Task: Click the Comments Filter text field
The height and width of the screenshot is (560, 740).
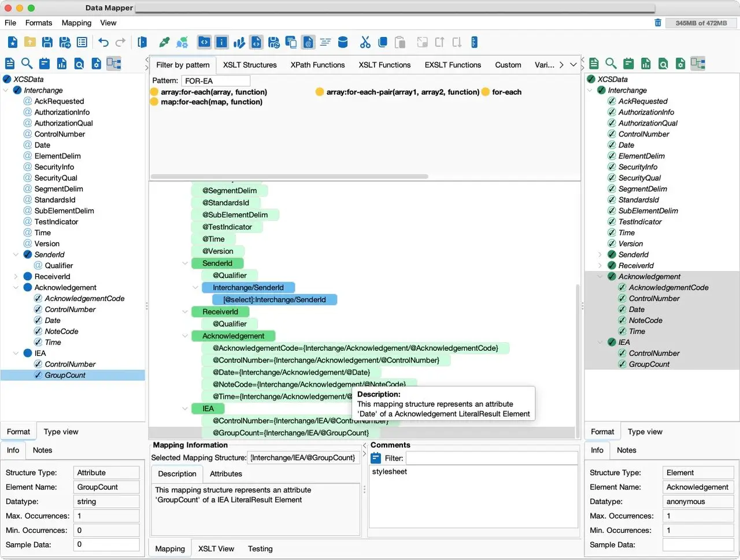Action: [491, 458]
